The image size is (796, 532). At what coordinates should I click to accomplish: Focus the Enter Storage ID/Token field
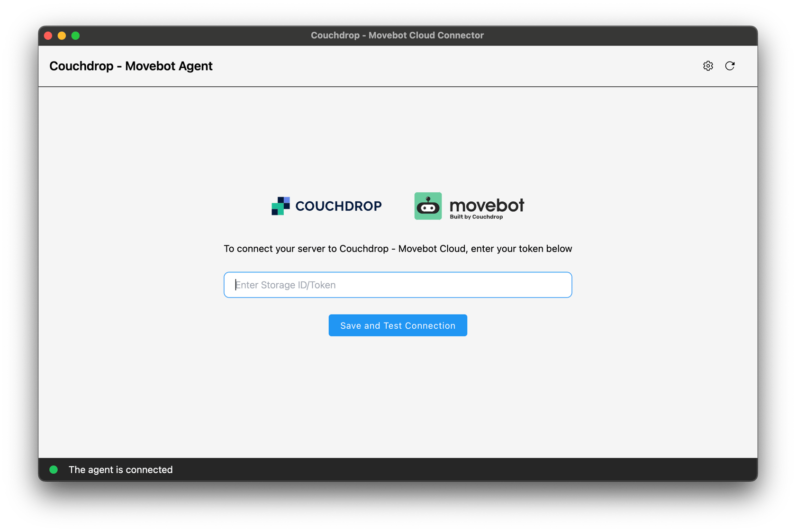pyautogui.click(x=398, y=285)
